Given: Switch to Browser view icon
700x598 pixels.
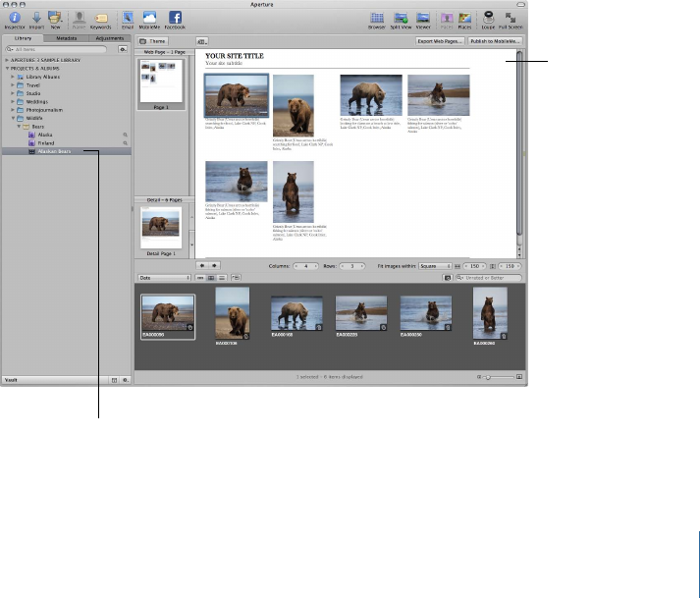Looking at the screenshot, I should (x=377, y=18).
